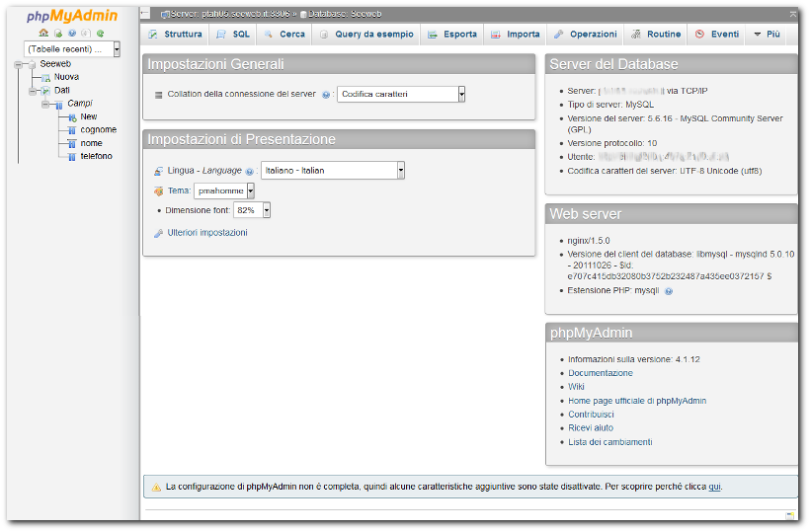Switch to the SQL tab
Viewport: 810px width, 532px height.
click(233, 35)
